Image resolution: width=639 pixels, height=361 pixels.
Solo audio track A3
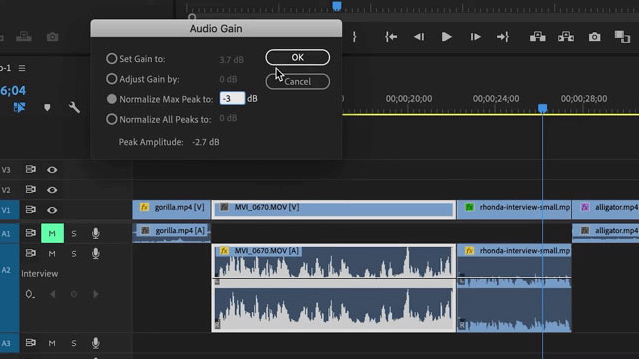click(x=74, y=343)
